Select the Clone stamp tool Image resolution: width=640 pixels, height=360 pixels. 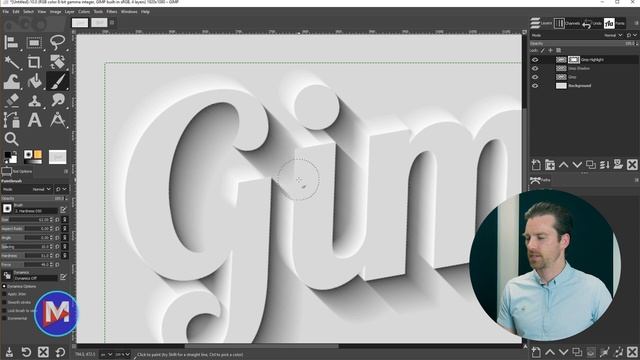pyautogui.click(x=34, y=100)
